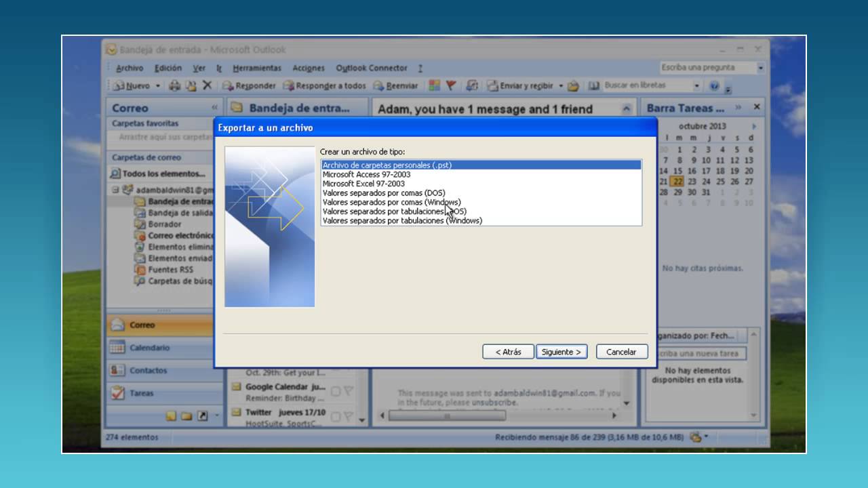Click the Delete X icon in toolbar

[x=208, y=86]
